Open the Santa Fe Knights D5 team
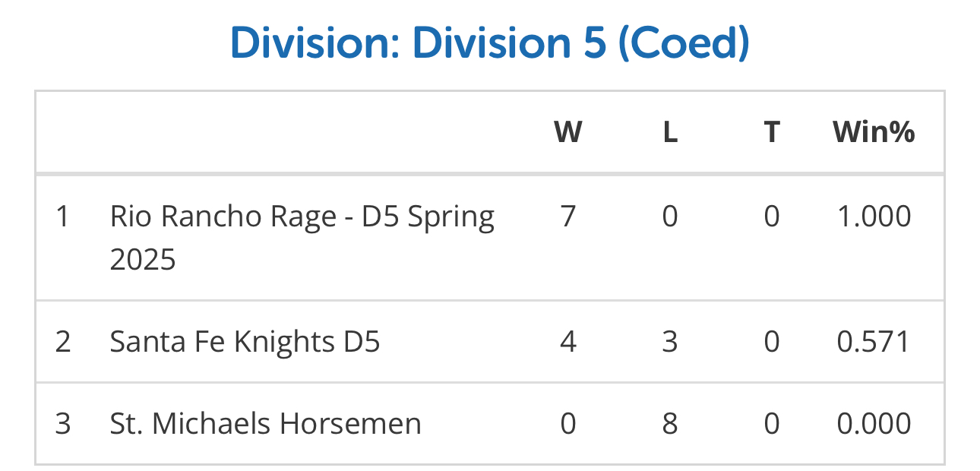This screenshot has width=980, height=471. (x=245, y=342)
